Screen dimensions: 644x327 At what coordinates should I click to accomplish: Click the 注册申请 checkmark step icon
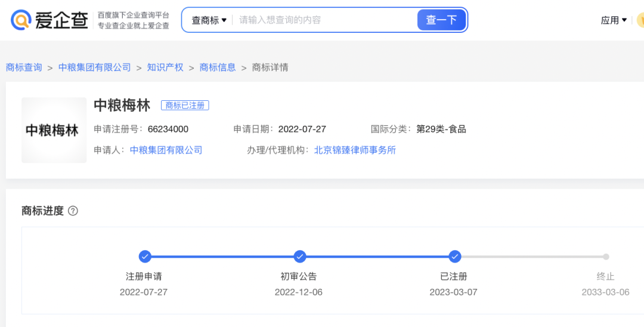pyautogui.click(x=144, y=257)
